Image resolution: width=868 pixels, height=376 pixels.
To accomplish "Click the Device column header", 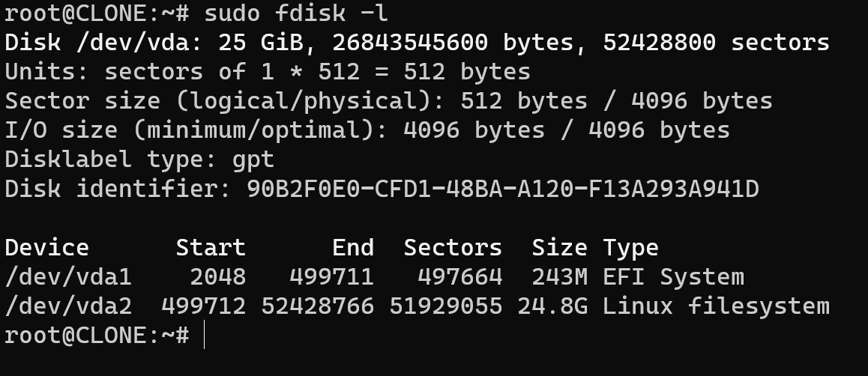I will [x=46, y=248].
